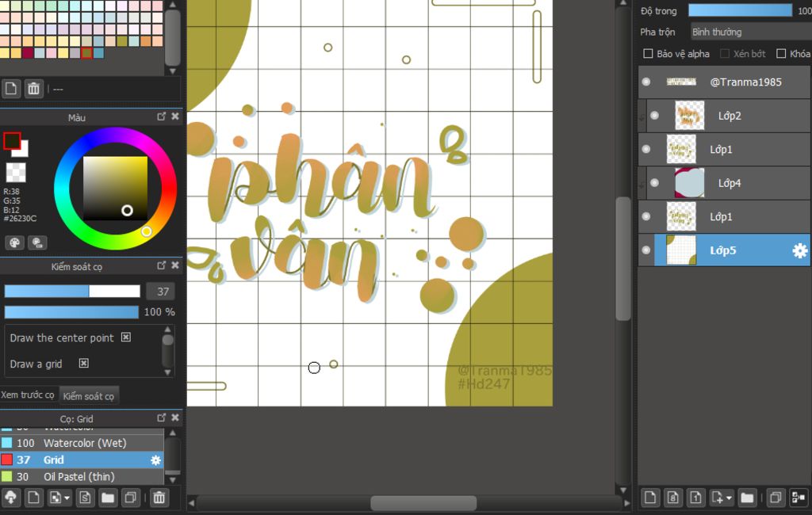Open the add bitmap brush dropdown
The height and width of the screenshot is (515, 812).
coord(59,498)
